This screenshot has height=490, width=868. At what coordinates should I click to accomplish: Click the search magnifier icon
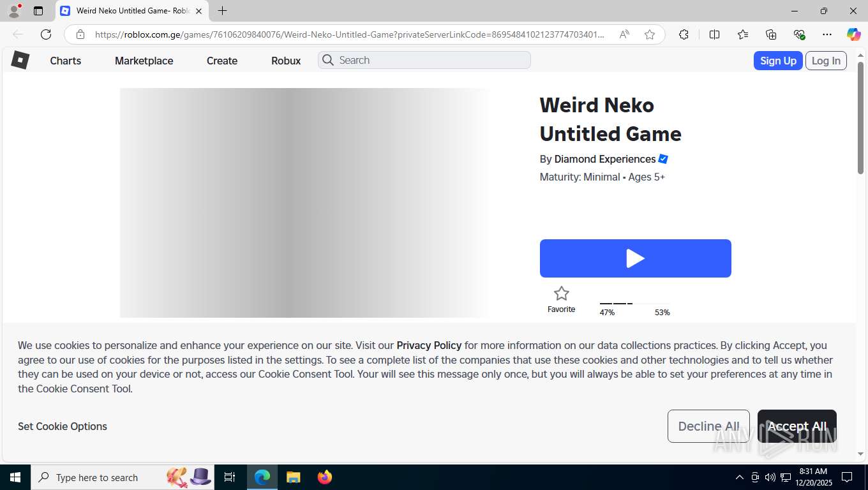(x=328, y=60)
